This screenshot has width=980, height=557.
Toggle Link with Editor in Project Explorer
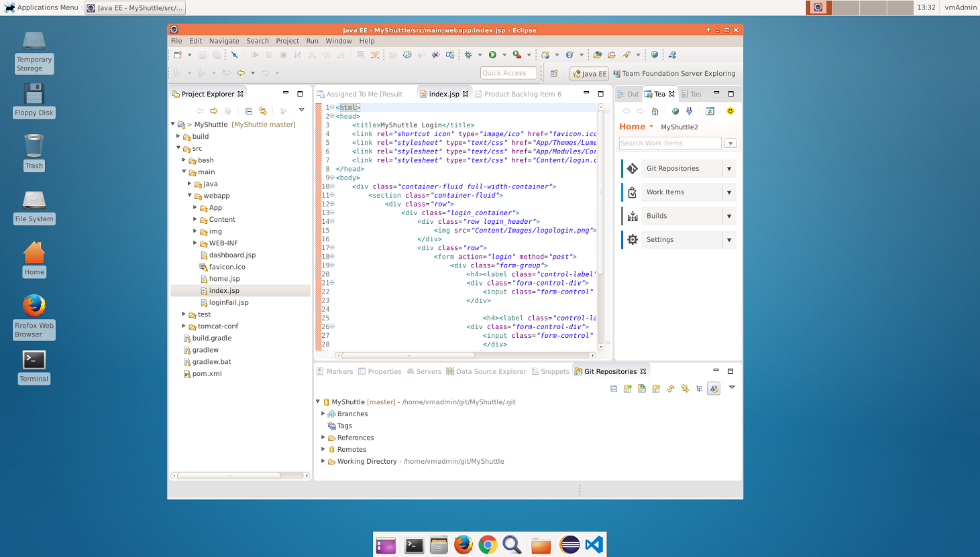coord(263,111)
